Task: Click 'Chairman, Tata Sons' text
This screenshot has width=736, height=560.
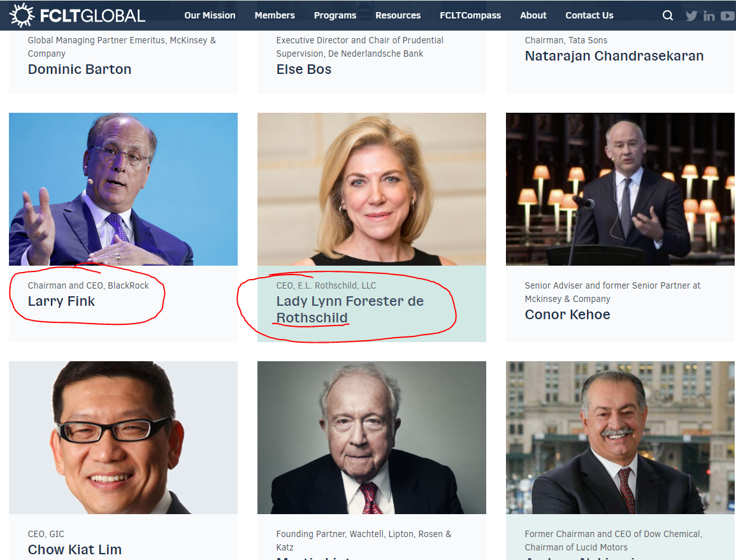Action: tap(566, 40)
